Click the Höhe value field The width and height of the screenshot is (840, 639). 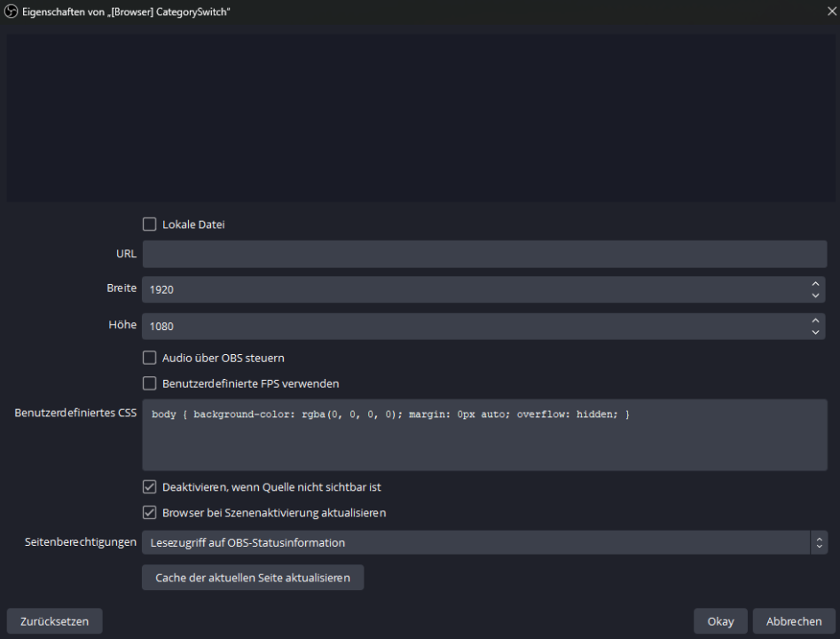475,326
